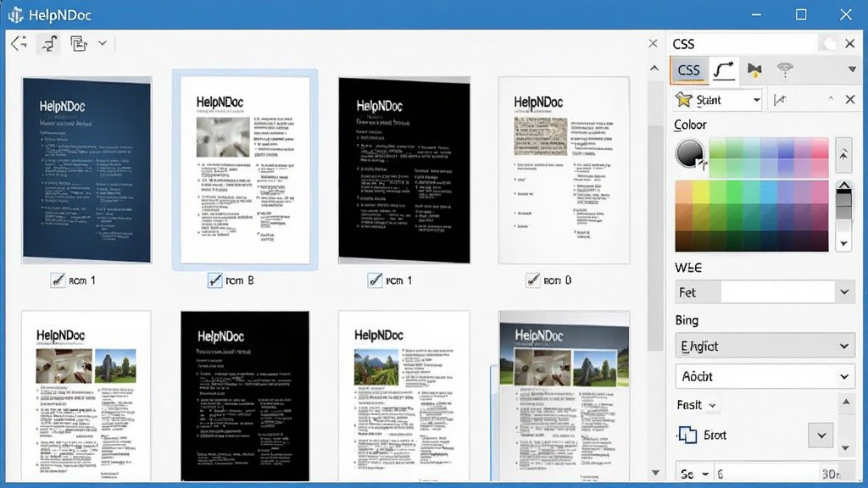Click the back arrow icon in the toolbar
Screen dimensions: 868x488
19,43
